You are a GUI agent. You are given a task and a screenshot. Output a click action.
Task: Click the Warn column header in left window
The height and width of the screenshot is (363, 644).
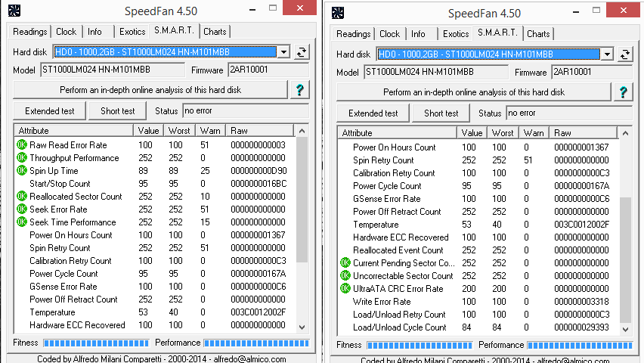210,131
